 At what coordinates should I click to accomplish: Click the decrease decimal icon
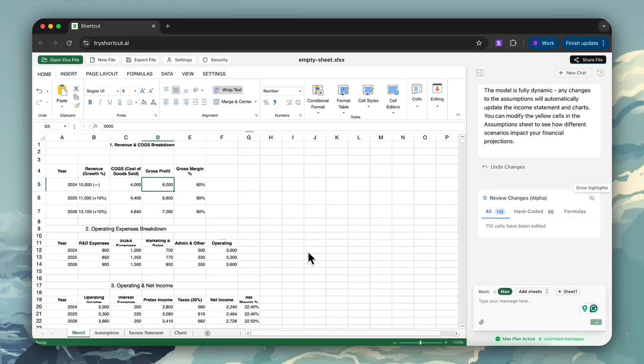coord(298,102)
